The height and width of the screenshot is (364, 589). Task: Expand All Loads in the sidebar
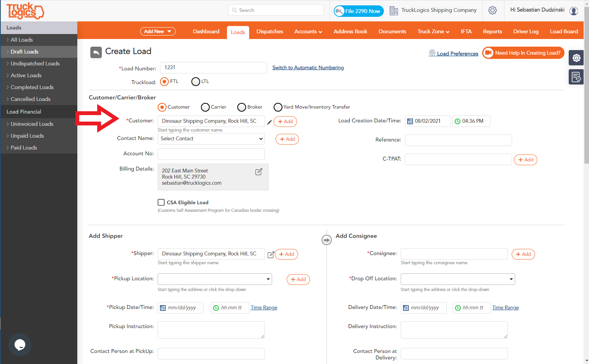[x=39, y=40]
